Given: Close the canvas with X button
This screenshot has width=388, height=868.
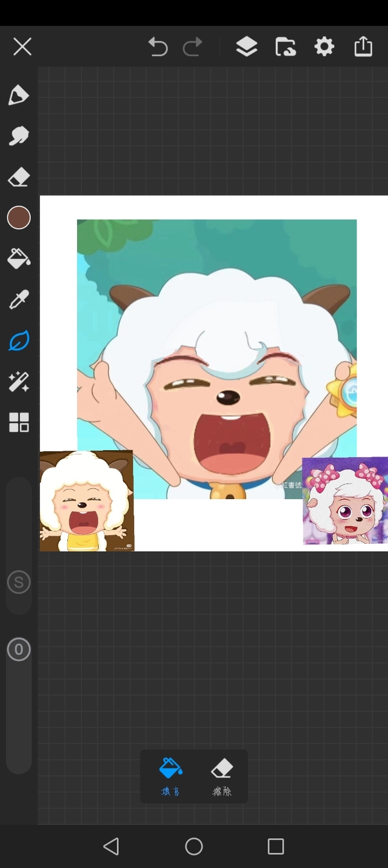Looking at the screenshot, I should (x=22, y=47).
